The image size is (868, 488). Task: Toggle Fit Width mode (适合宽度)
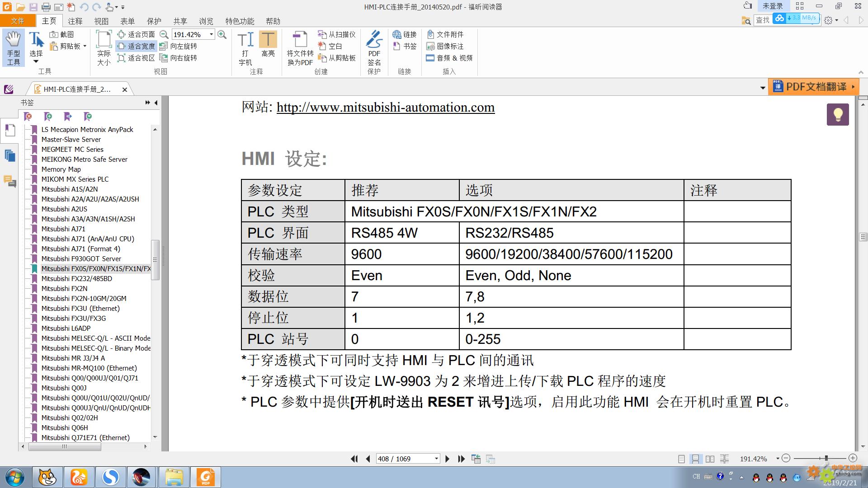[x=136, y=46]
